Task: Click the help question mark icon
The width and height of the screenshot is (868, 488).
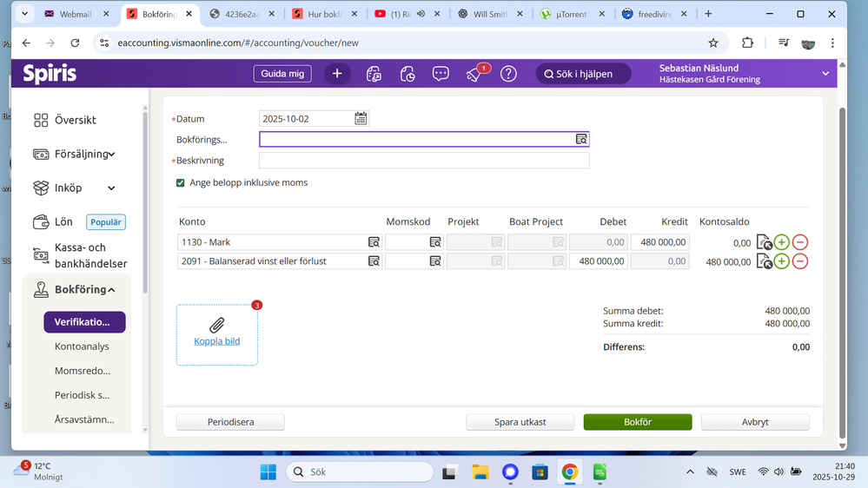Action: (x=508, y=74)
